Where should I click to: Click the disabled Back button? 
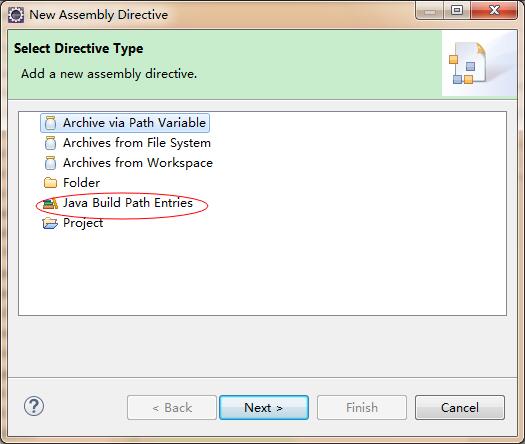172,408
